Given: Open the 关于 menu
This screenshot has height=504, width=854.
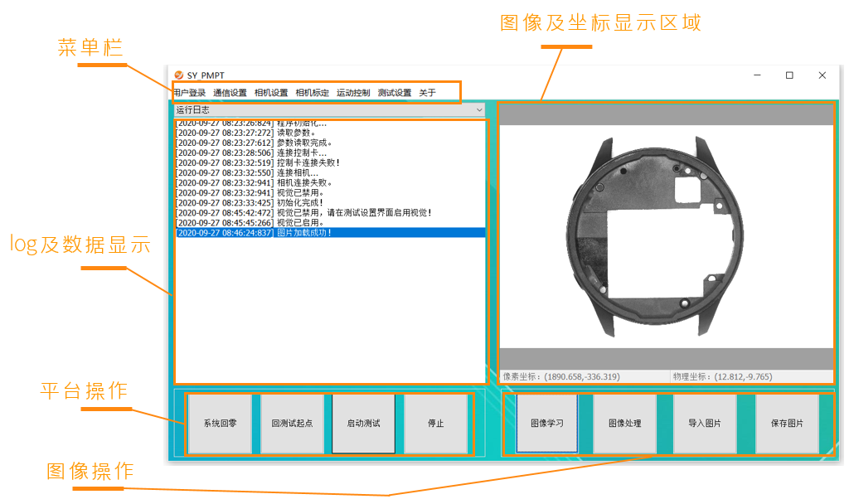Looking at the screenshot, I should coord(427,93).
